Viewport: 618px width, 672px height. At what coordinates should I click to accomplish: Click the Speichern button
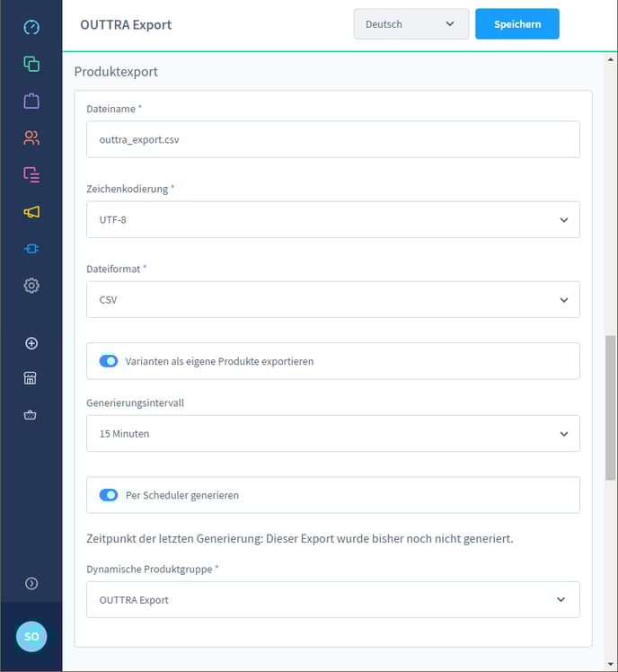coord(517,24)
